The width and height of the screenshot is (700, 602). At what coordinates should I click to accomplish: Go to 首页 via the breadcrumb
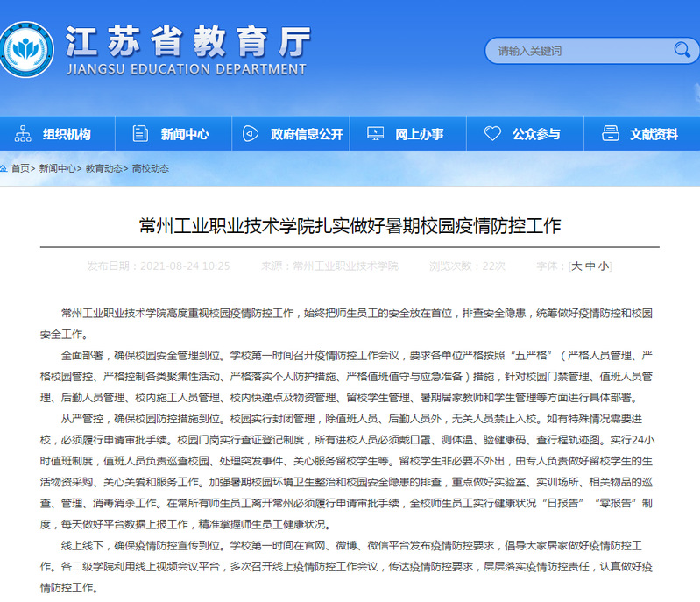click(20, 168)
